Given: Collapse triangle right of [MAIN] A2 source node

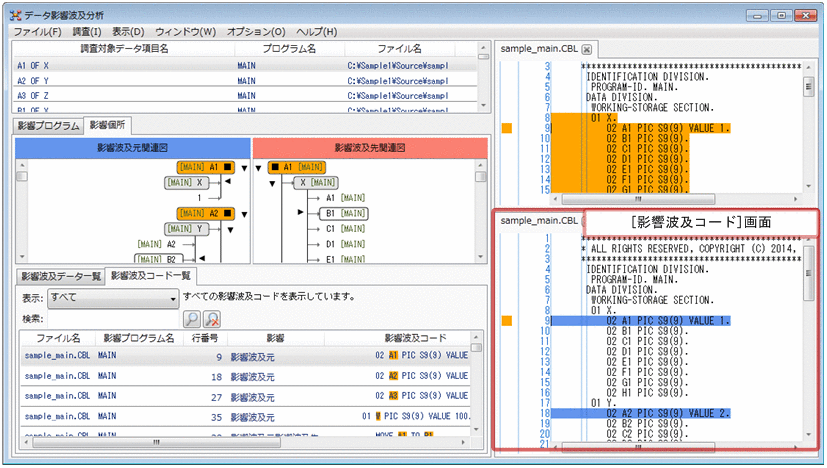Looking at the screenshot, I should coord(244,215).
